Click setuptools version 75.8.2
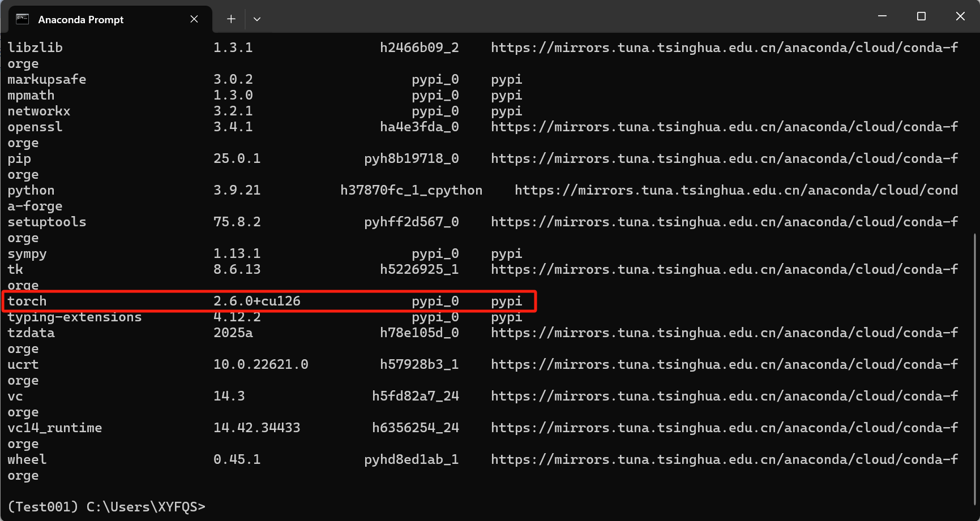Viewport: 980px width, 521px height. tap(237, 222)
